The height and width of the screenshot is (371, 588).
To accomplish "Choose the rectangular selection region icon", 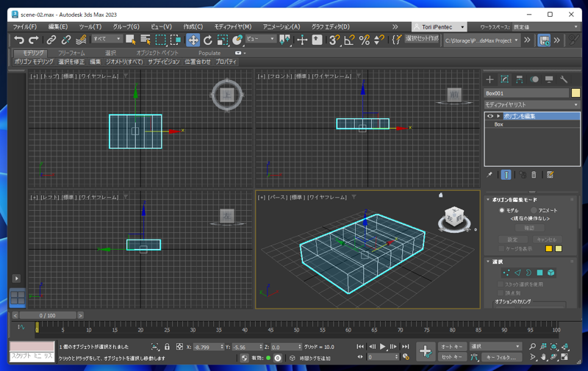I will coord(160,40).
